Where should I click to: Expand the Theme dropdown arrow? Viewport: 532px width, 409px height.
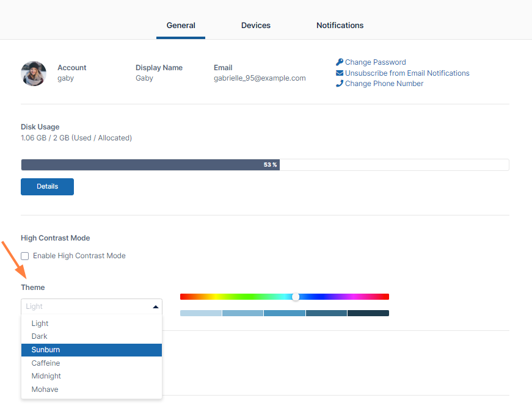pos(156,306)
